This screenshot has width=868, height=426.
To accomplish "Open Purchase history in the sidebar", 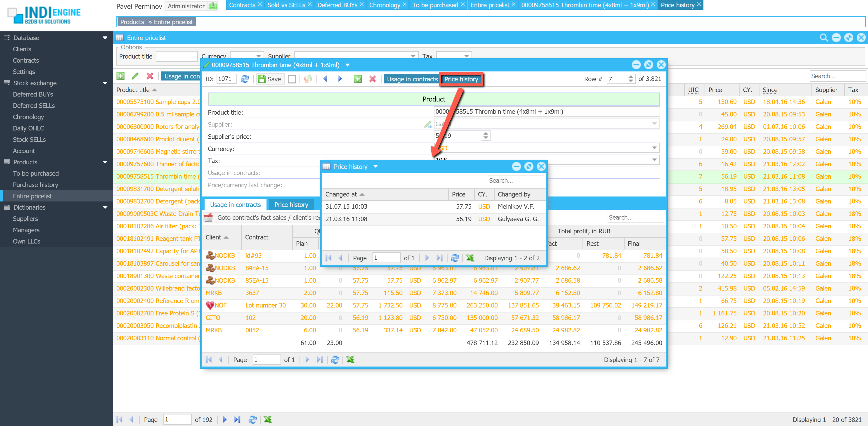I will (x=35, y=185).
